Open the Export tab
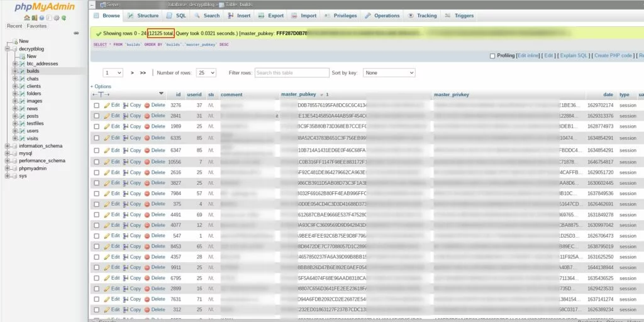This screenshot has width=644, height=322. [271, 16]
